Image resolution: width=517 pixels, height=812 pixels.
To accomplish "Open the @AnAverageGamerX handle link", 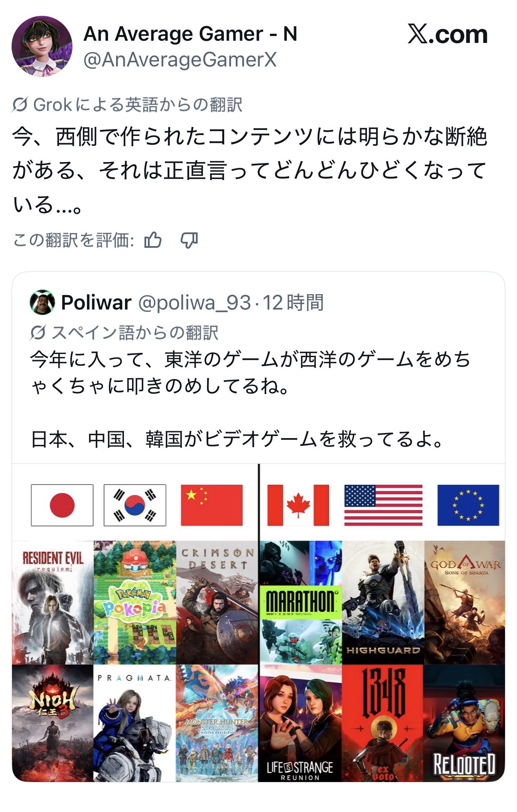I will coord(180,60).
